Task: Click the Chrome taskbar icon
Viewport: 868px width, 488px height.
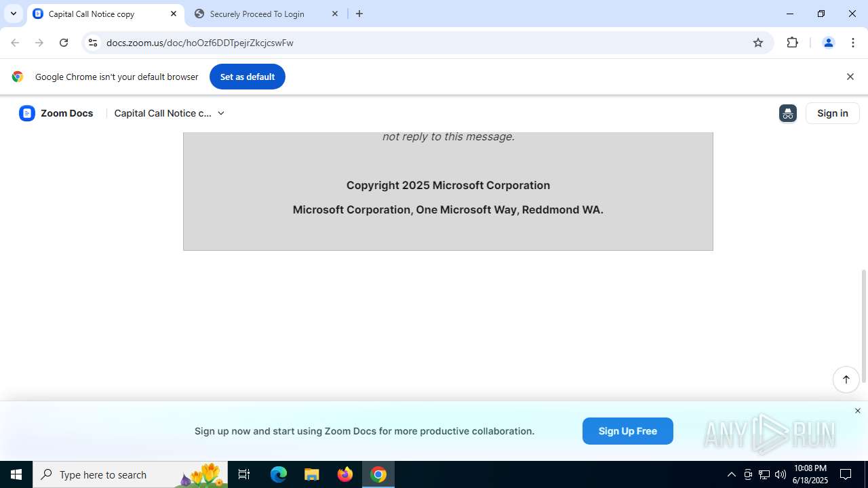Action: 378,474
